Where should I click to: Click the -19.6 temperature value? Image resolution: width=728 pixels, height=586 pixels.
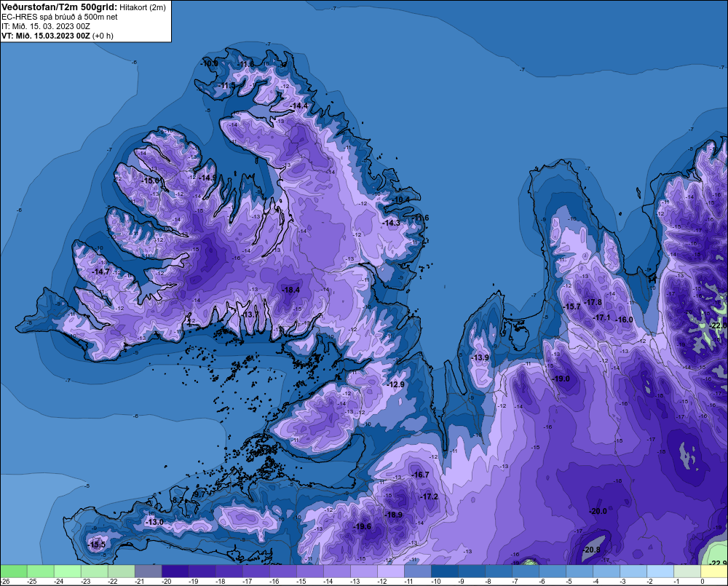(362, 526)
